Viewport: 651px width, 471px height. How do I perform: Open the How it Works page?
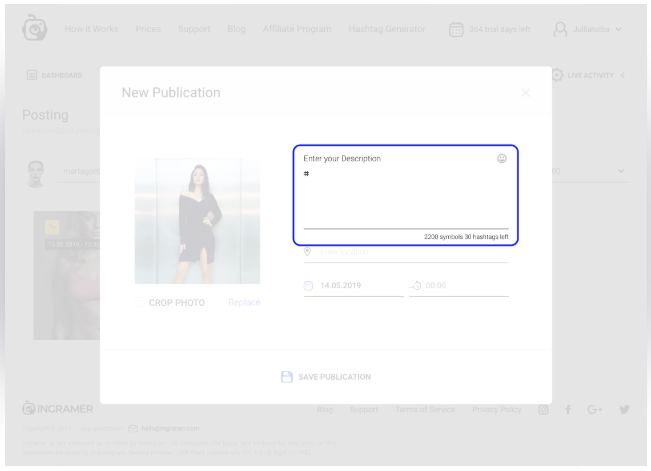[91, 29]
